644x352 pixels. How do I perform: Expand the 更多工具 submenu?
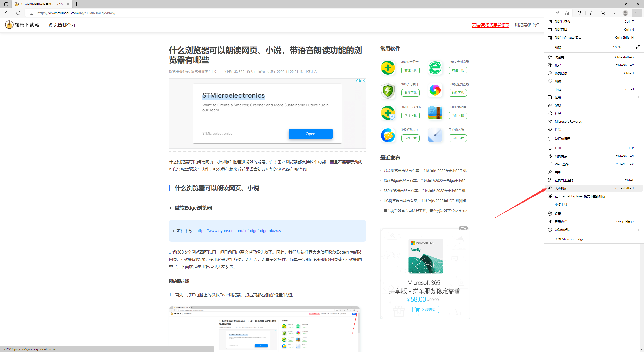pyautogui.click(x=594, y=204)
